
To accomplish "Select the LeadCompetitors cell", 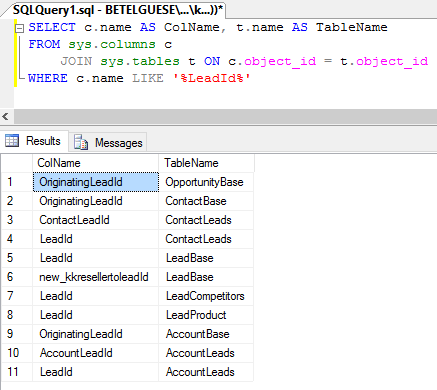I will tap(206, 296).
